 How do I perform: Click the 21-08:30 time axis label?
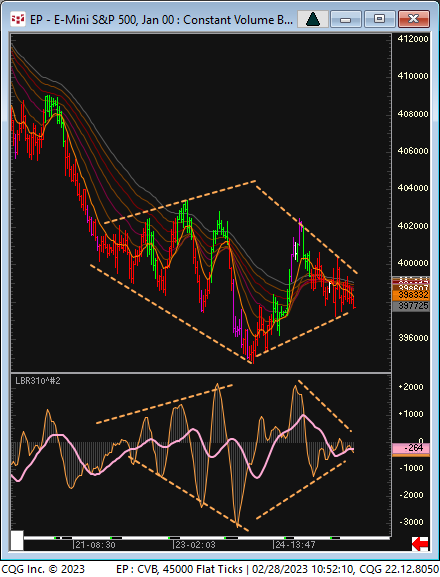click(x=95, y=545)
